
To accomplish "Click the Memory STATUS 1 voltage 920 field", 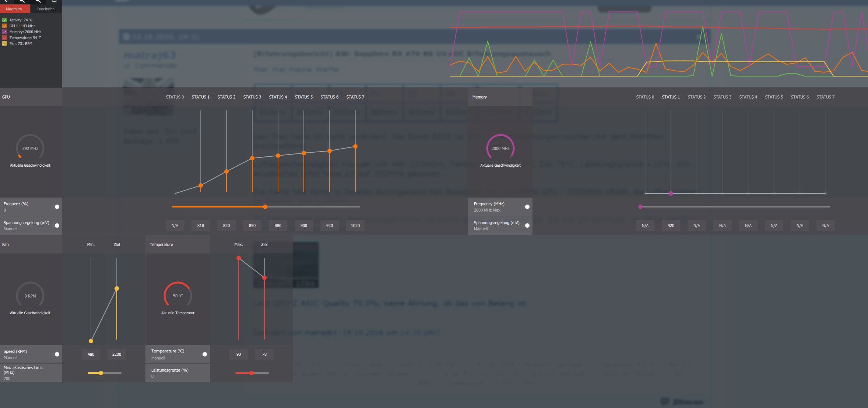I will (671, 226).
